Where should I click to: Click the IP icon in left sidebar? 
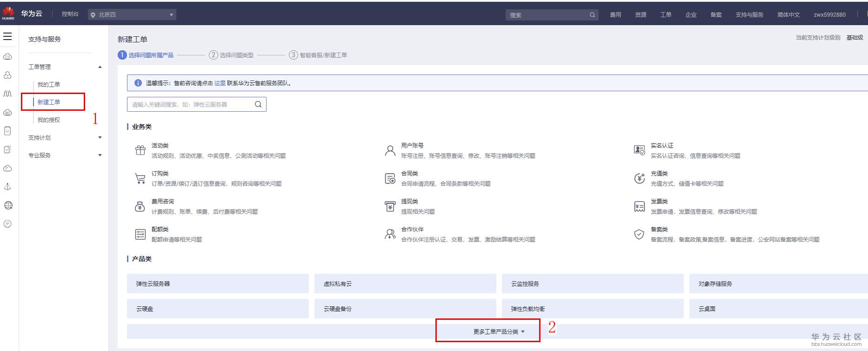(x=7, y=224)
